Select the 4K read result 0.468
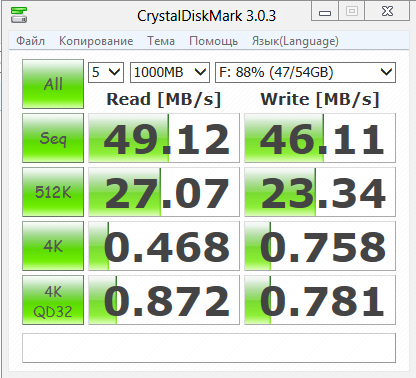 164,246
